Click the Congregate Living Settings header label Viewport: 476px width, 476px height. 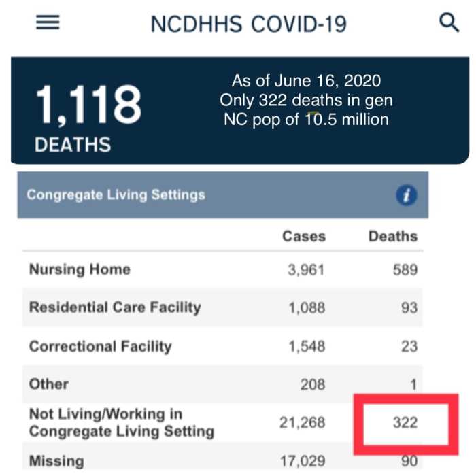[116, 195]
